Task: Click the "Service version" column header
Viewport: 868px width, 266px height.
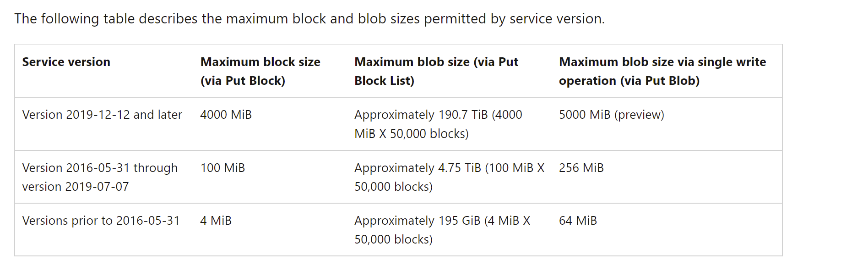Action: coord(66,62)
